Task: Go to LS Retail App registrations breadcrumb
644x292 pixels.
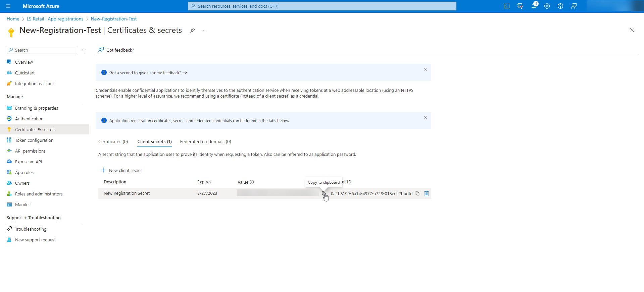Action: click(x=55, y=19)
